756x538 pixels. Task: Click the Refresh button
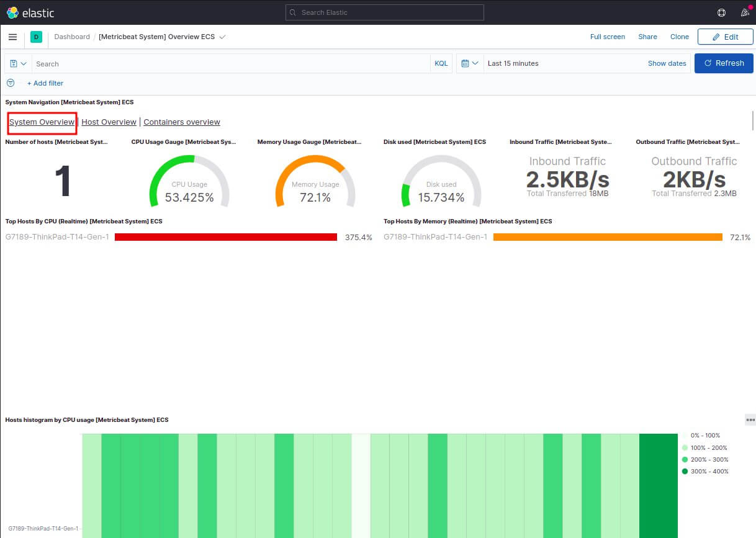pos(724,63)
